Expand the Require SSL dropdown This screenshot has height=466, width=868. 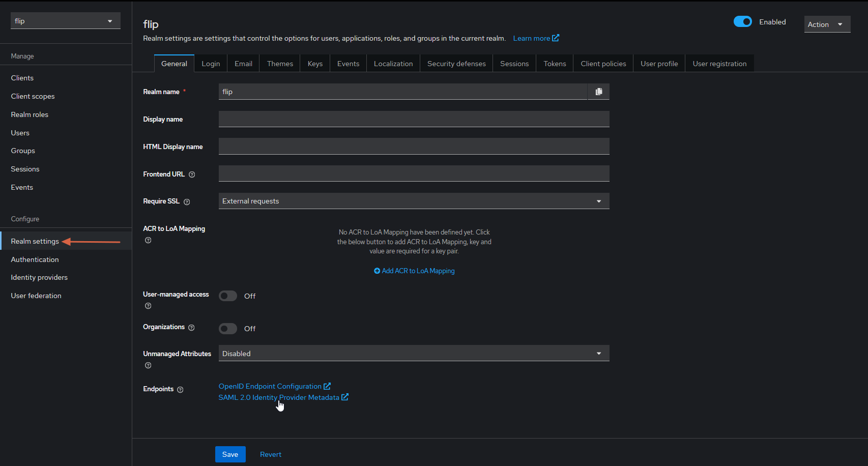414,201
